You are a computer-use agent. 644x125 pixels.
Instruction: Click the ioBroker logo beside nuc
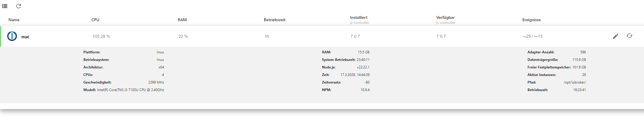pyautogui.click(x=12, y=36)
